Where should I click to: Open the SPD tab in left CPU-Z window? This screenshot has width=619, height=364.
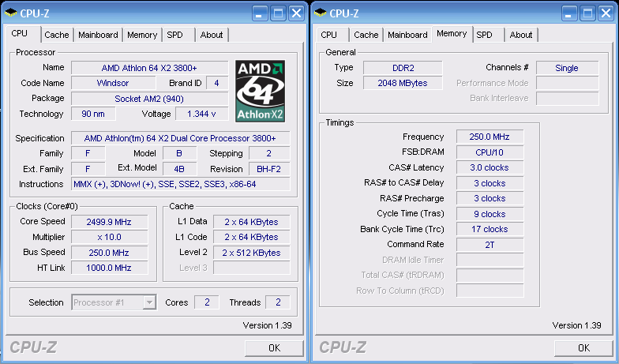tap(175, 35)
